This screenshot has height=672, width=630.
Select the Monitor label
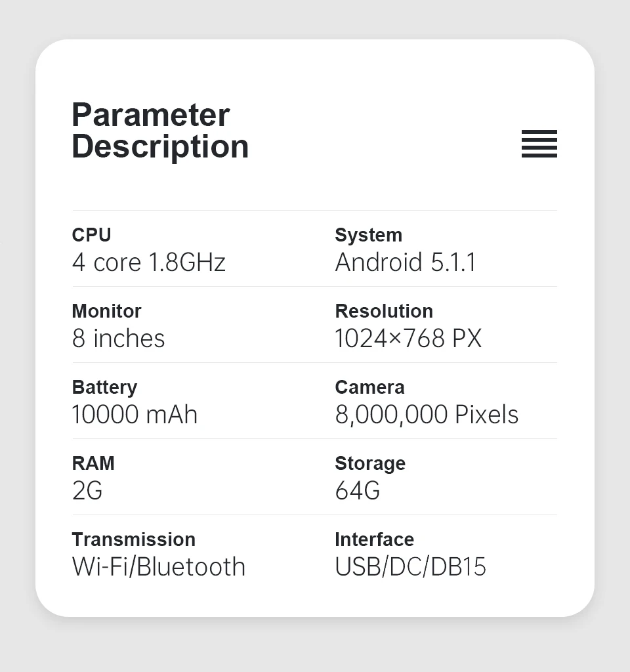point(106,310)
